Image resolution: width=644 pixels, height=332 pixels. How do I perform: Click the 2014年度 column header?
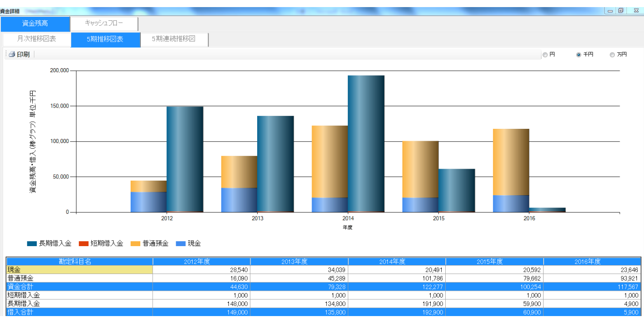click(x=397, y=262)
